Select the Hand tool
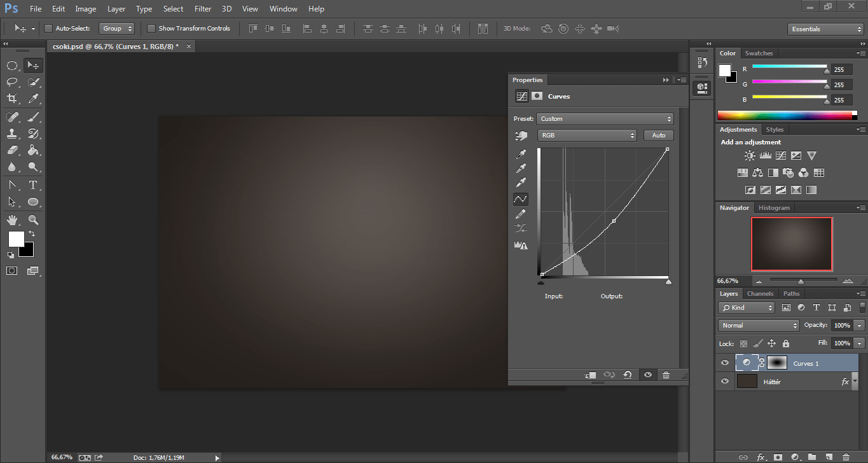The image size is (868, 463). (x=12, y=220)
